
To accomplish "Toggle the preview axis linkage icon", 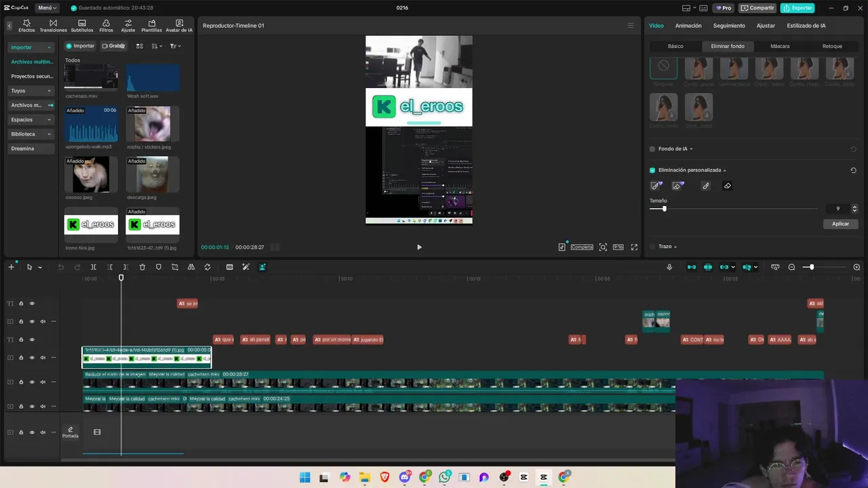I will point(747,267).
